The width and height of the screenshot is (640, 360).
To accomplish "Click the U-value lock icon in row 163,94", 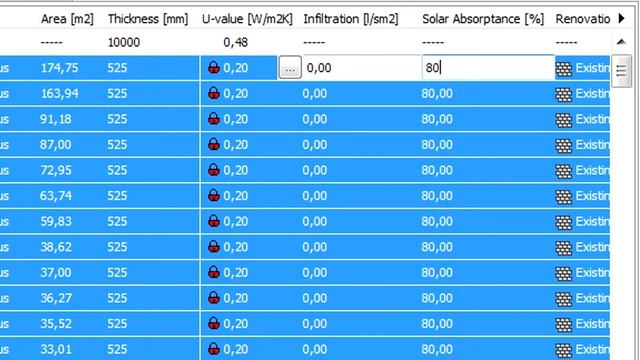I will [x=214, y=93].
